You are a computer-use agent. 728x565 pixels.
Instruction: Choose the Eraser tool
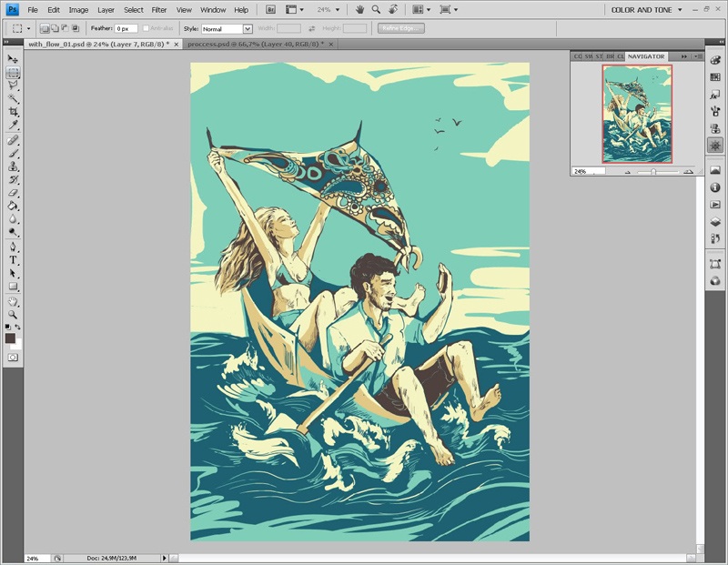pyautogui.click(x=13, y=193)
